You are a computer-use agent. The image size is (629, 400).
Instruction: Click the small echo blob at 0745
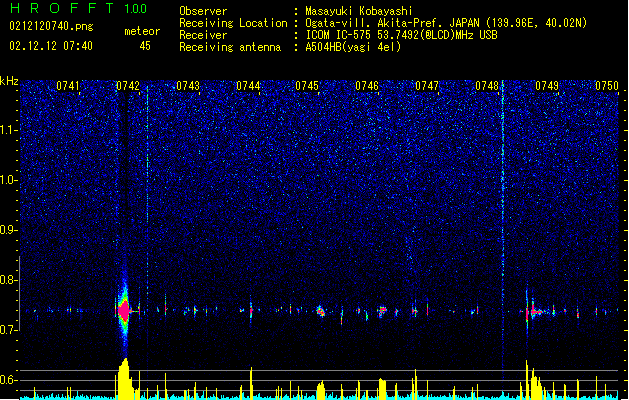[x=321, y=311]
